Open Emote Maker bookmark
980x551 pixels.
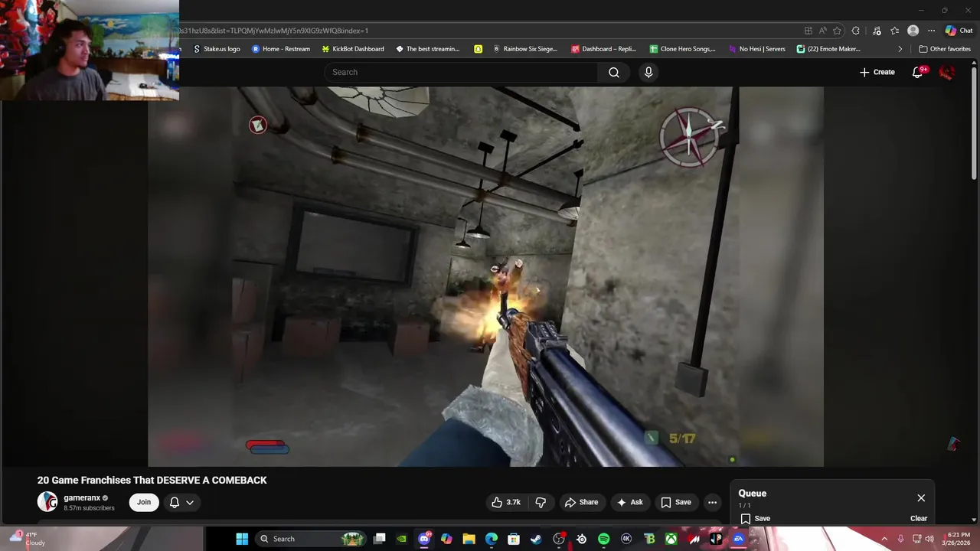pos(828,49)
